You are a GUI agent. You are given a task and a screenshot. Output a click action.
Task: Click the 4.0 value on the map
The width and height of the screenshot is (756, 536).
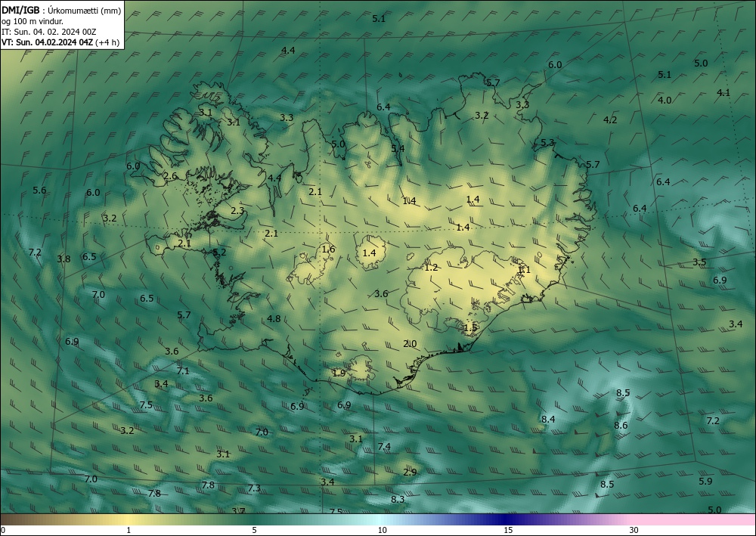click(665, 101)
